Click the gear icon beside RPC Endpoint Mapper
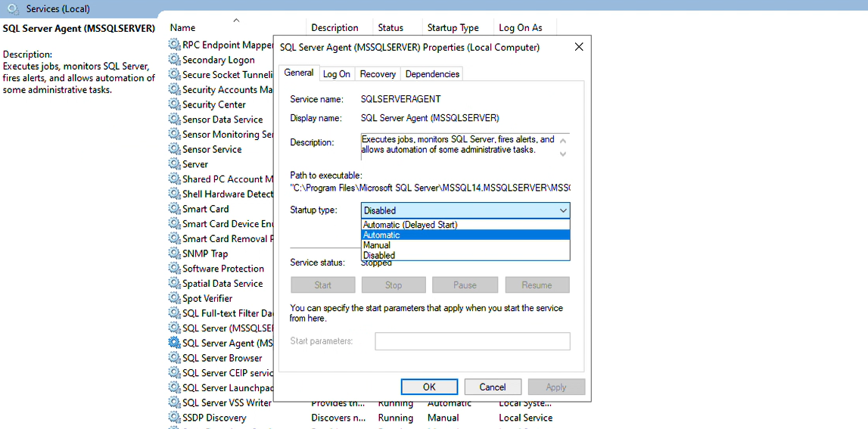Image resolution: width=868 pixels, height=429 pixels. pos(174,45)
